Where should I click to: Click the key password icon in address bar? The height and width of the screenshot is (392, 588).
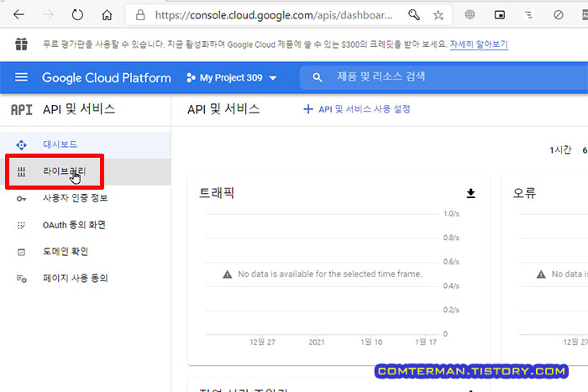[x=414, y=15]
